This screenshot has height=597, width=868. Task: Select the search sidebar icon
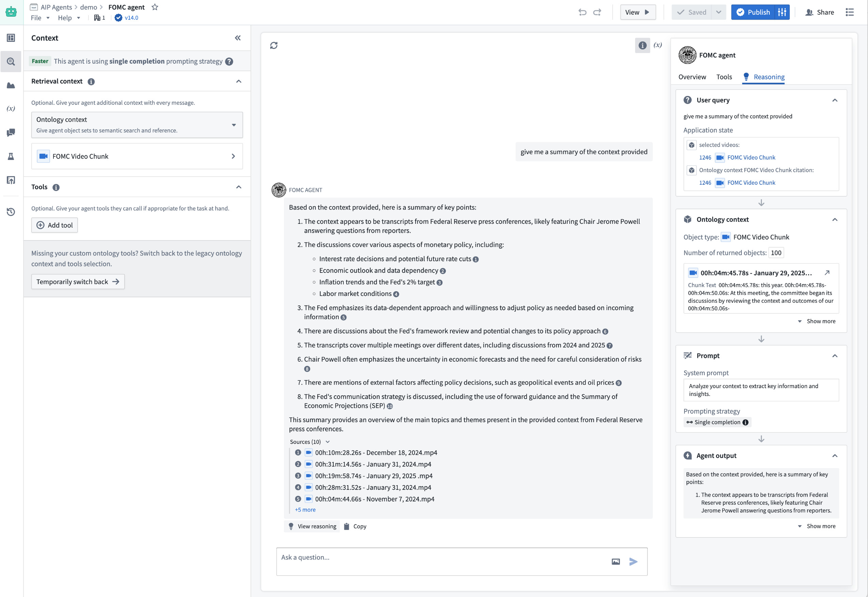point(11,61)
